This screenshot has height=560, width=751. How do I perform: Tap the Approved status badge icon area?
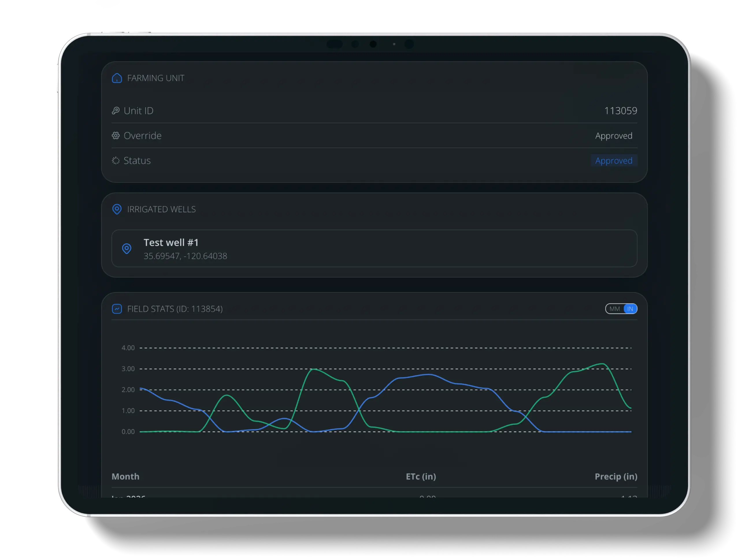pos(614,161)
